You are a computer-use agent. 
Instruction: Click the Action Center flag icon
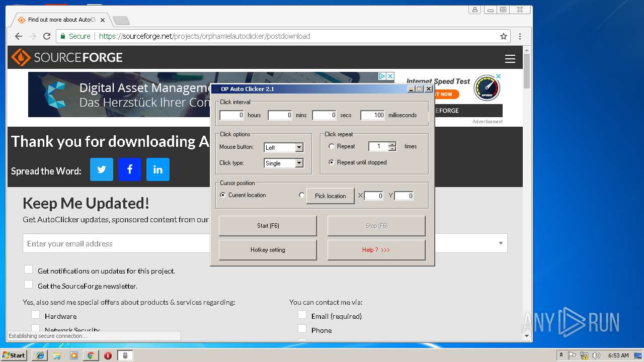[x=572, y=355]
